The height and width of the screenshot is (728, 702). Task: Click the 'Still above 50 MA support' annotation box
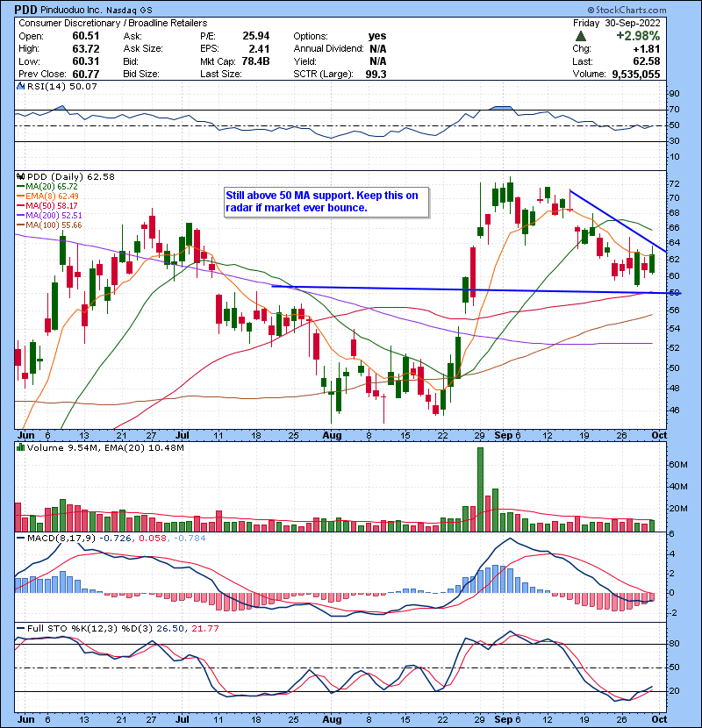click(x=326, y=202)
